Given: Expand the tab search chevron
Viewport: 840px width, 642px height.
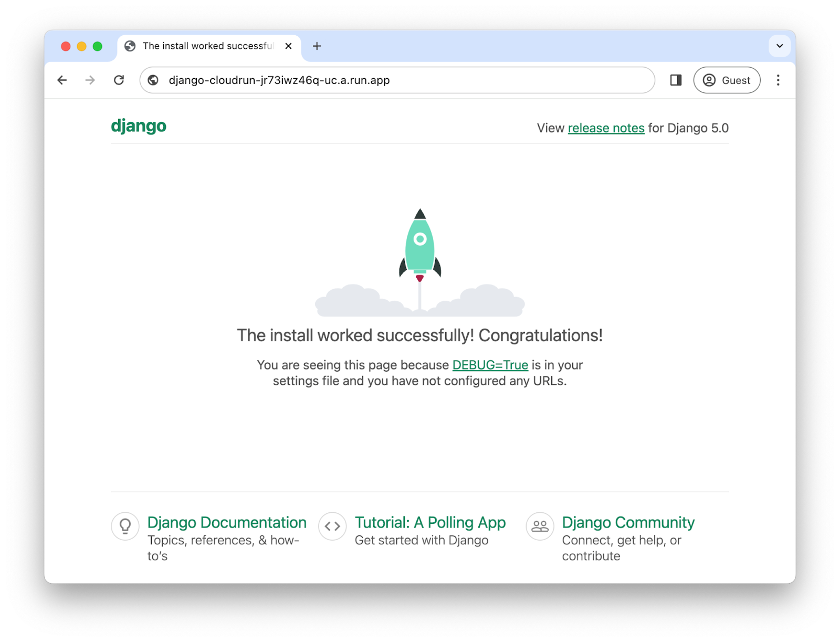Looking at the screenshot, I should [x=780, y=46].
